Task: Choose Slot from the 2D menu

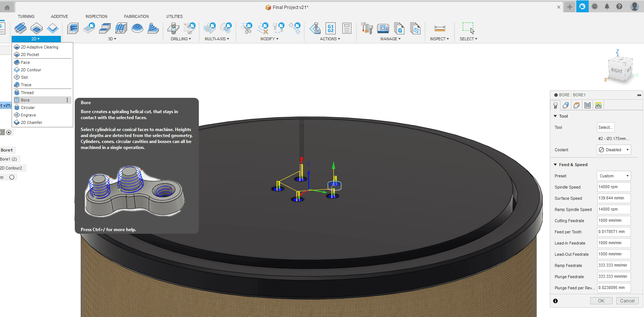Action: (42, 77)
